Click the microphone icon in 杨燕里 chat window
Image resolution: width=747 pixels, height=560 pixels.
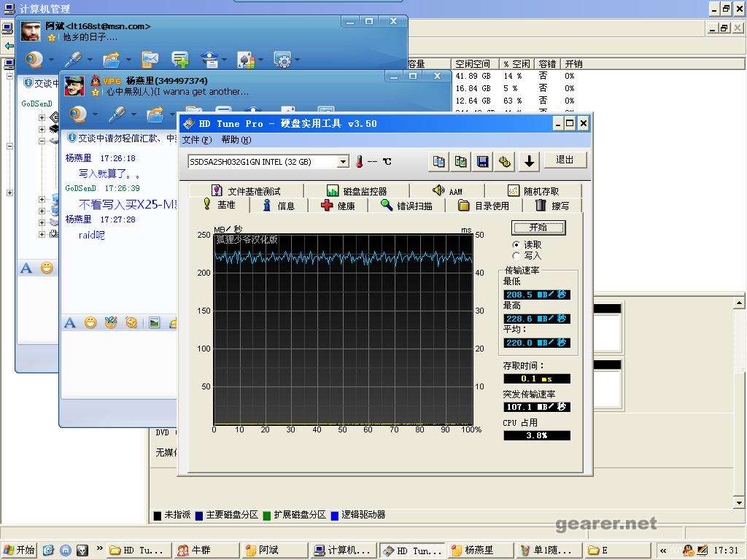coord(117,114)
